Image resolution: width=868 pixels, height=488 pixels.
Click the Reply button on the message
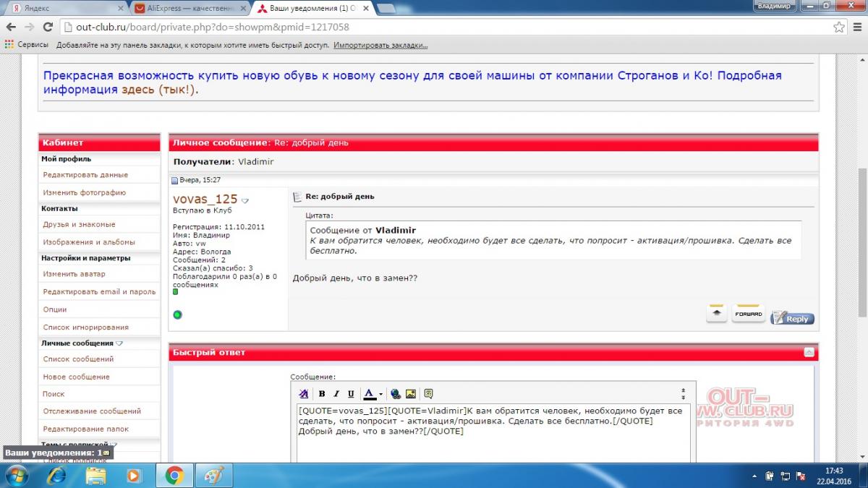(x=793, y=318)
